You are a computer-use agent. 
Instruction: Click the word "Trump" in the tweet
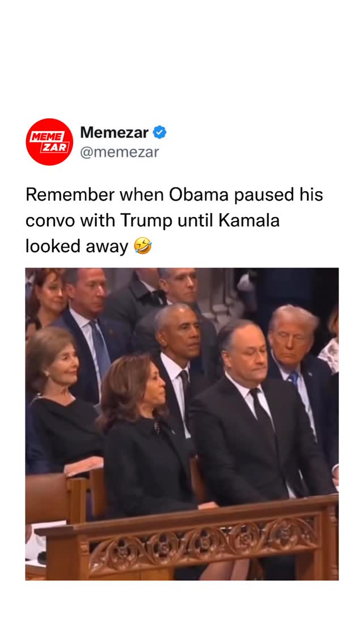tap(146, 221)
